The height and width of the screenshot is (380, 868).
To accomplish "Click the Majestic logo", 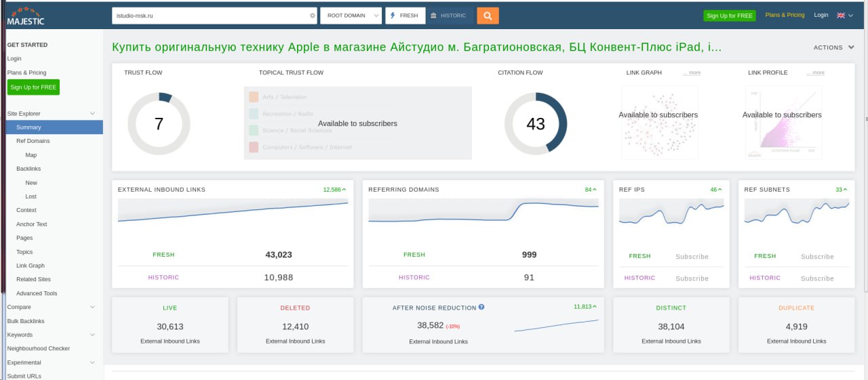I will tap(25, 16).
